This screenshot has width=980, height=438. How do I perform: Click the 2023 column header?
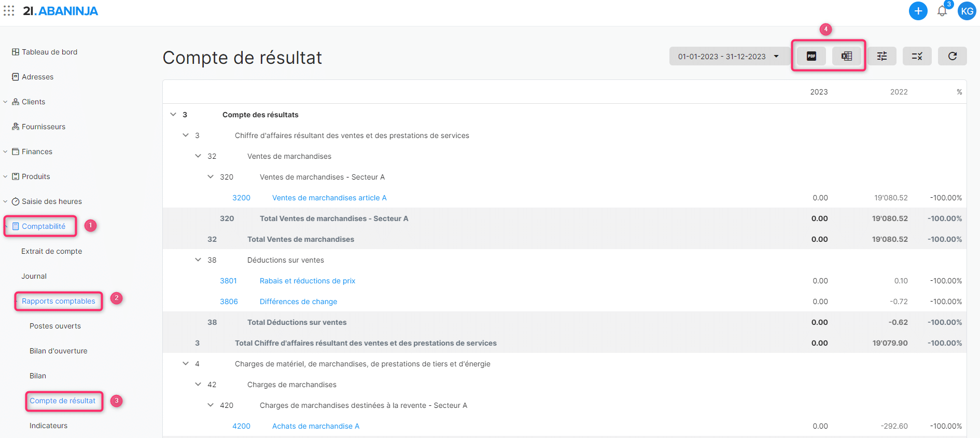(819, 92)
